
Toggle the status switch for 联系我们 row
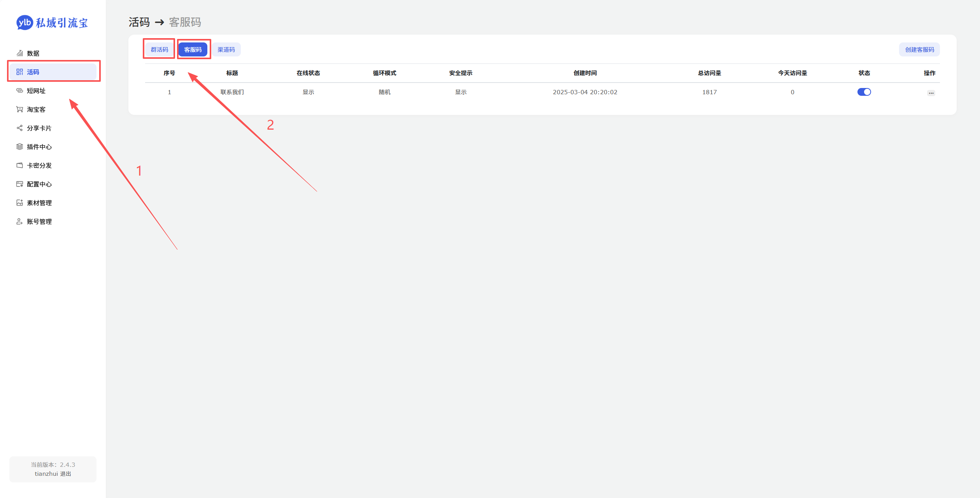864,92
